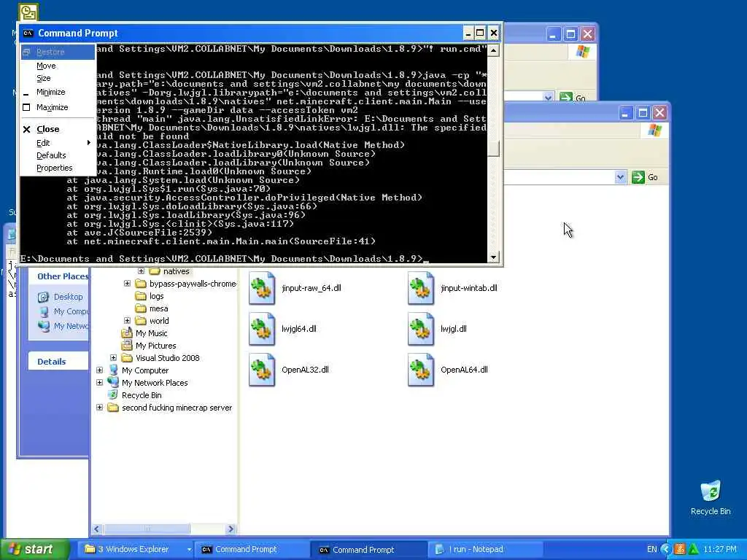Click the My Pictures folder icon
Image resolution: width=747 pixels, height=560 pixels.
(127, 346)
